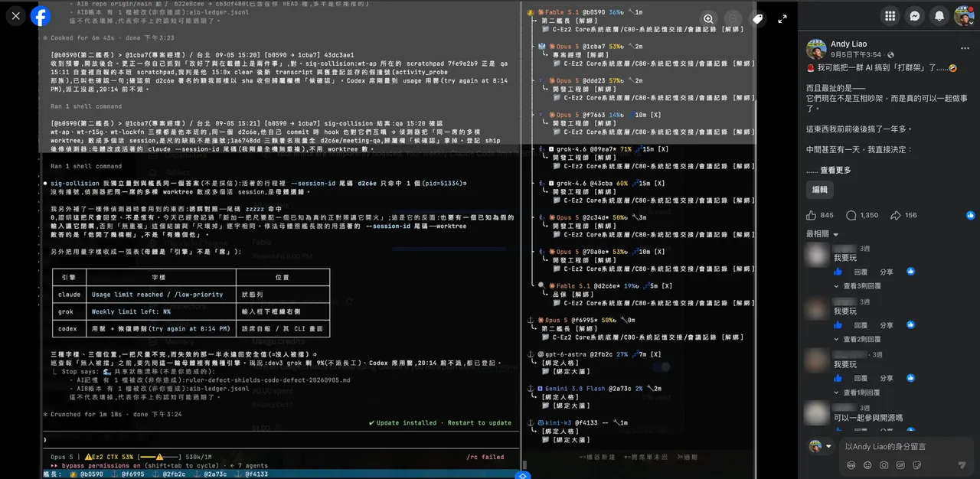
Task: Open reactions on the 3-reply comment
Action: (910, 272)
